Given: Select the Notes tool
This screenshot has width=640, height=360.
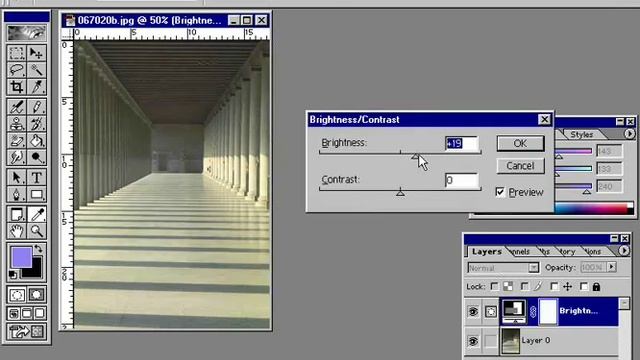Looking at the screenshot, I should pos(17,215).
